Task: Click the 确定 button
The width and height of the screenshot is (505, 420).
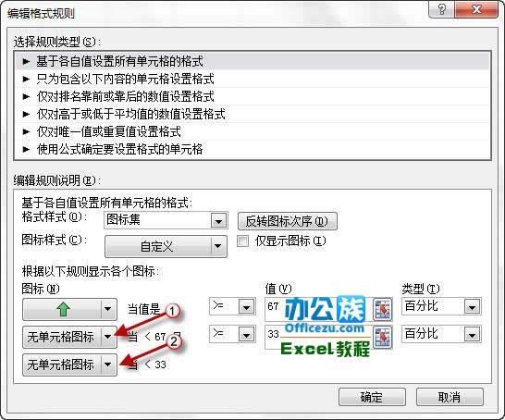Action: 372,397
